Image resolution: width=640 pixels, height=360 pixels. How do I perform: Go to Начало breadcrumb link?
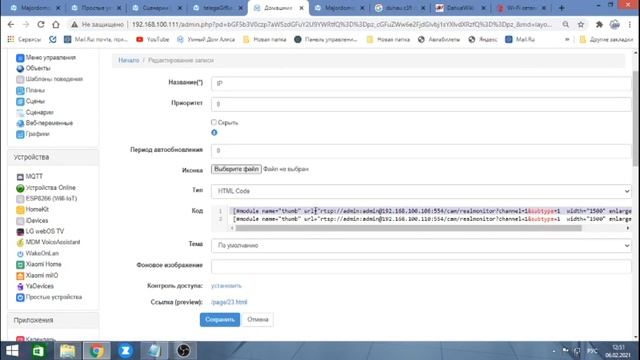[129, 60]
